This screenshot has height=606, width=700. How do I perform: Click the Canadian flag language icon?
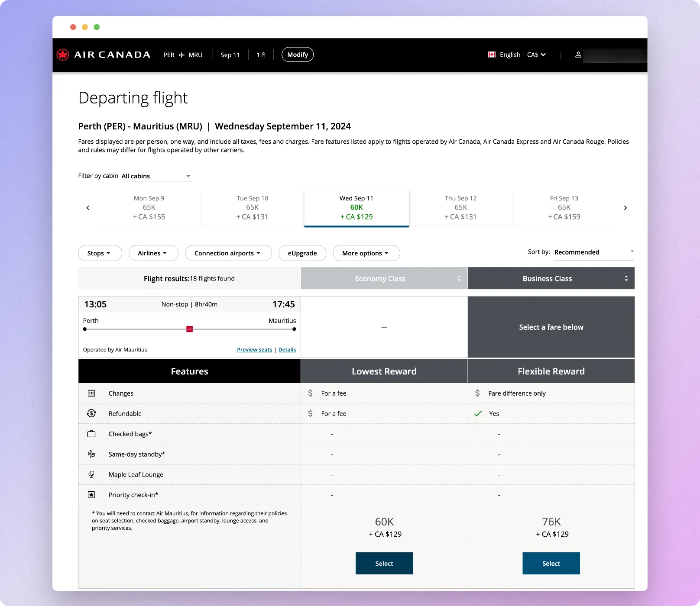click(x=492, y=55)
